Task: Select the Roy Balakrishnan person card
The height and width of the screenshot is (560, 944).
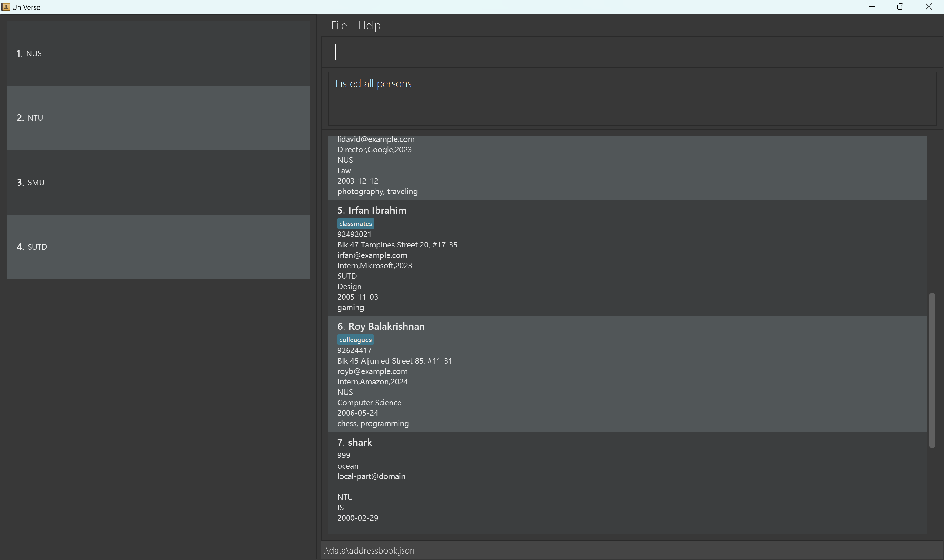Action: pos(627,374)
